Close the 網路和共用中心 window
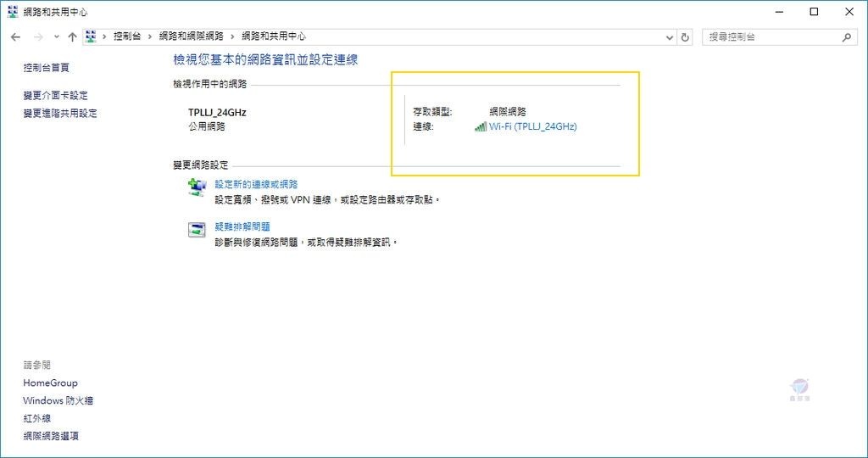The height and width of the screenshot is (458, 868). (849, 12)
